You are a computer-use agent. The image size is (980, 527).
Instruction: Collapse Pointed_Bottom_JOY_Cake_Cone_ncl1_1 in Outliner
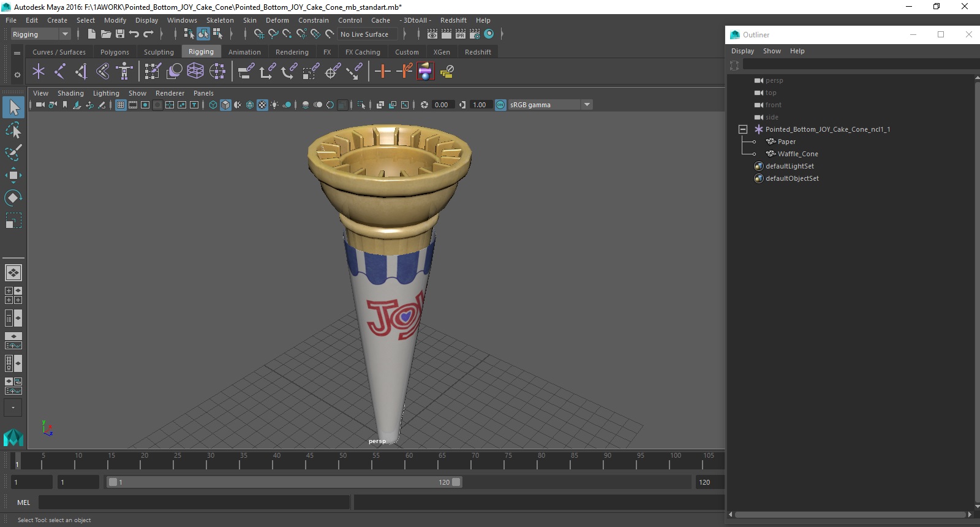pos(743,129)
